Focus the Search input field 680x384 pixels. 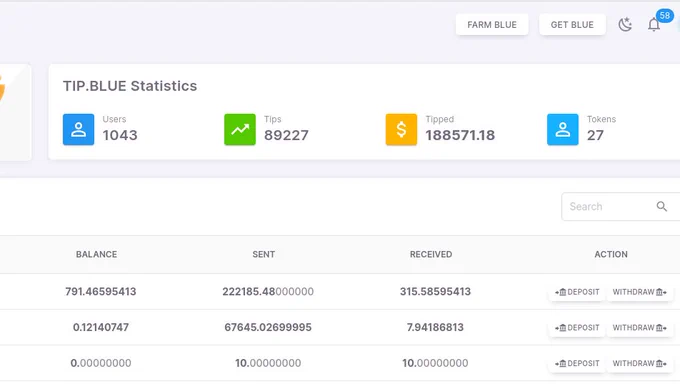click(x=621, y=207)
